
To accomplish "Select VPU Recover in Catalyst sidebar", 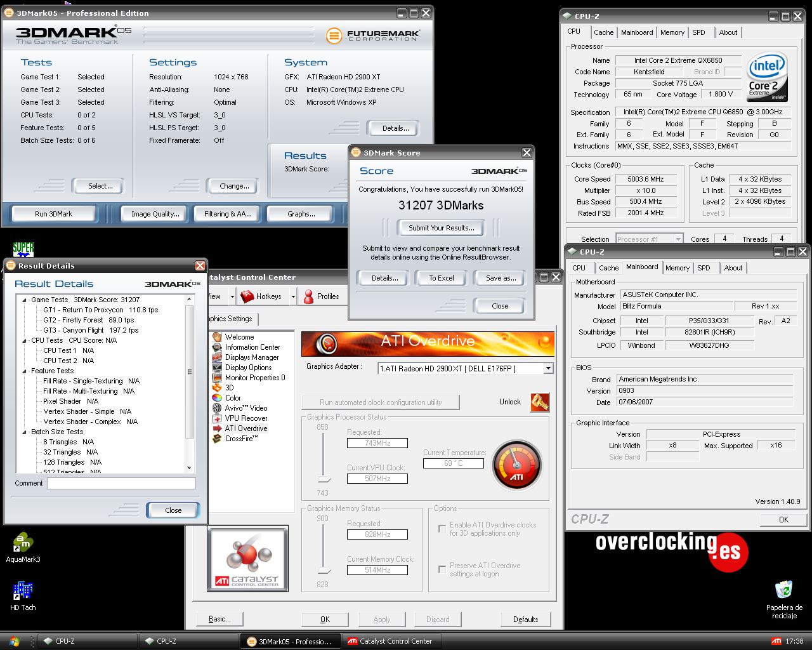I will click(246, 418).
